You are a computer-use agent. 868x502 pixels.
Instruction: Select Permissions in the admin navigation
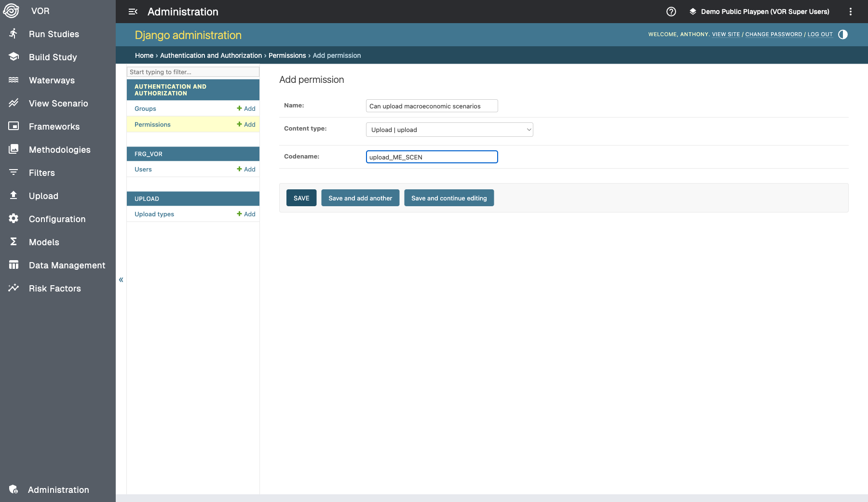(152, 124)
